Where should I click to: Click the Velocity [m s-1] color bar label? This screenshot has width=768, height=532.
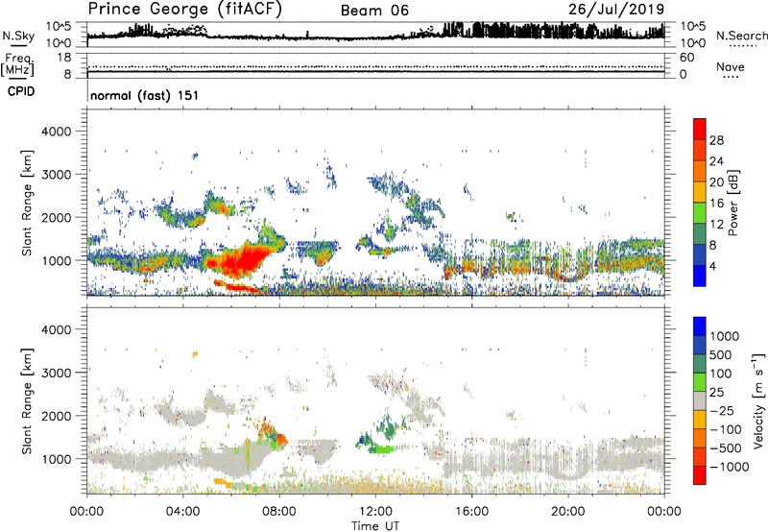point(758,400)
